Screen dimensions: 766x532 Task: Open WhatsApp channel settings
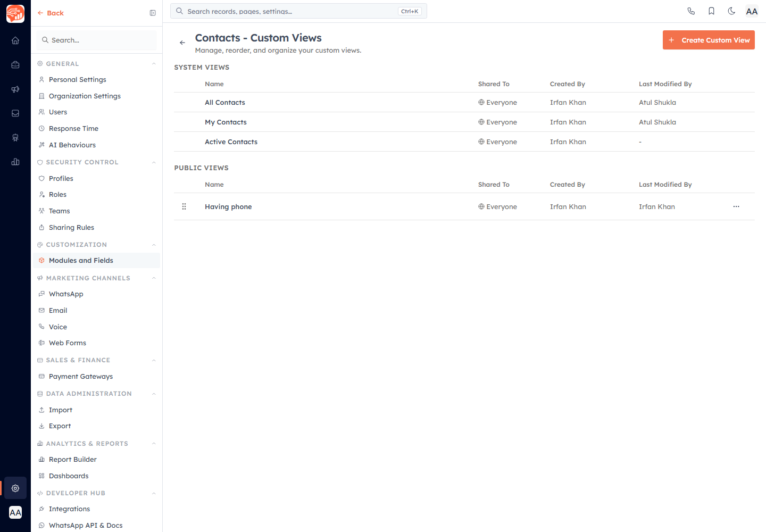[97, 294]
